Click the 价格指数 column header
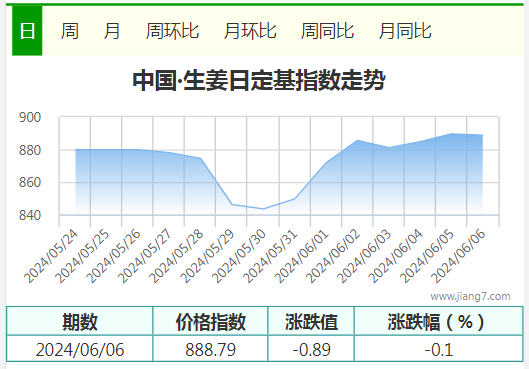The image size is (529, 369). click(210, 321)
